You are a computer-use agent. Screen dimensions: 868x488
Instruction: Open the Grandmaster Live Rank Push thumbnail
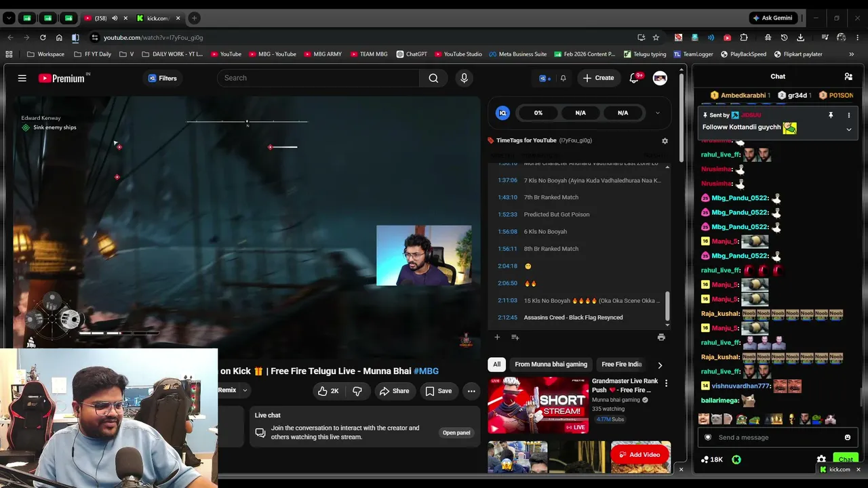[538, 405]
